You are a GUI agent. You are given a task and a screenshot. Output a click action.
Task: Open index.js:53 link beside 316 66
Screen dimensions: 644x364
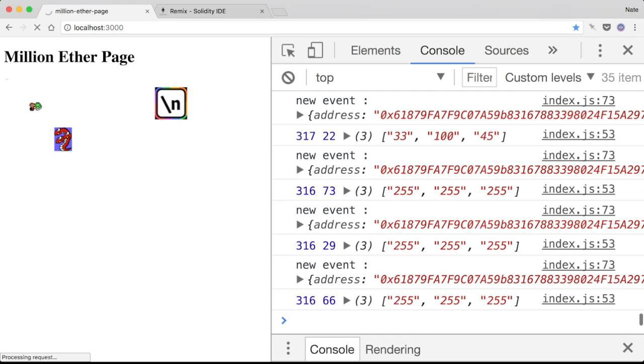click(579, 299)
